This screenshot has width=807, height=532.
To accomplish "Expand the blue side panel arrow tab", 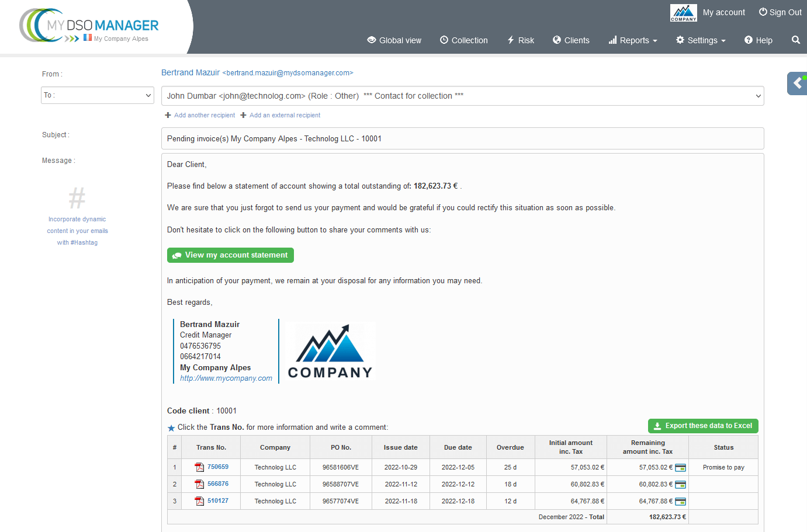I will pyautogui.click(x=797, y=84).
